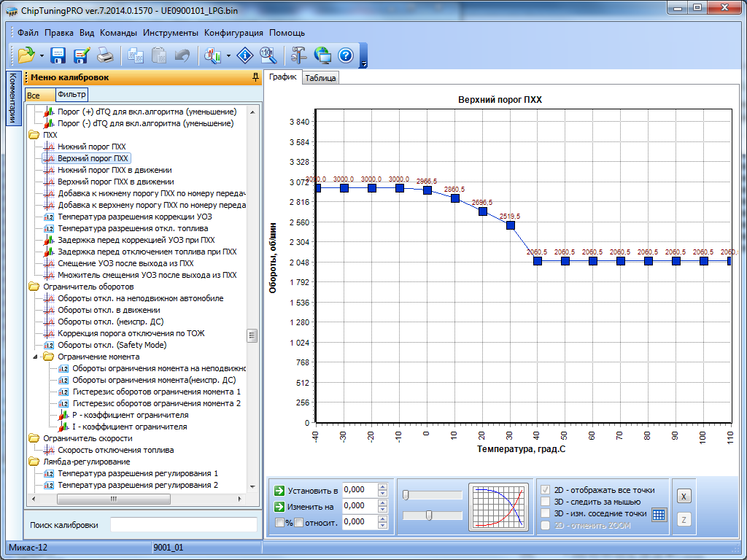Screen dimensions: 747x560
Task: Click the green 'Установить в' arrow button
Action: click(279, 490)
